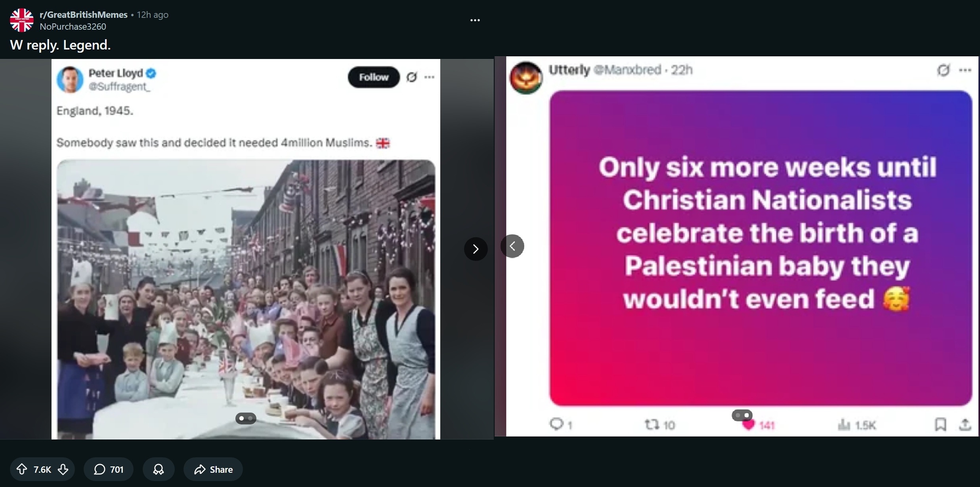Bookmark the Utterly tweet
This screenshot has width=980, height=487.
940,424
